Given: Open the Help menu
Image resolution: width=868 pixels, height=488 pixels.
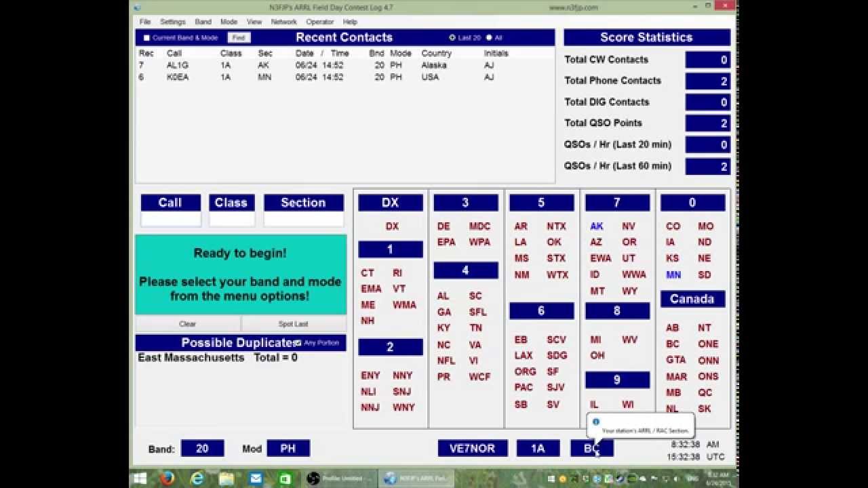Looking at the screenshot, I should [350, 22].
